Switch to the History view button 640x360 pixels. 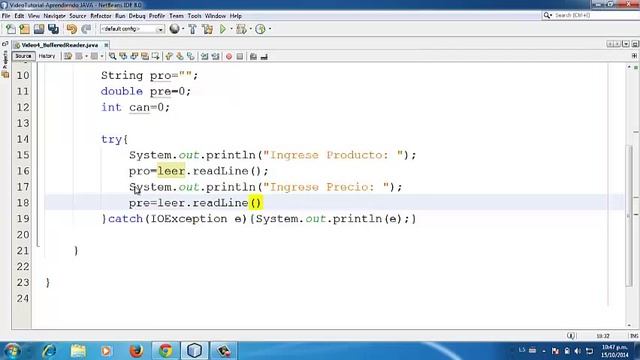47,56
